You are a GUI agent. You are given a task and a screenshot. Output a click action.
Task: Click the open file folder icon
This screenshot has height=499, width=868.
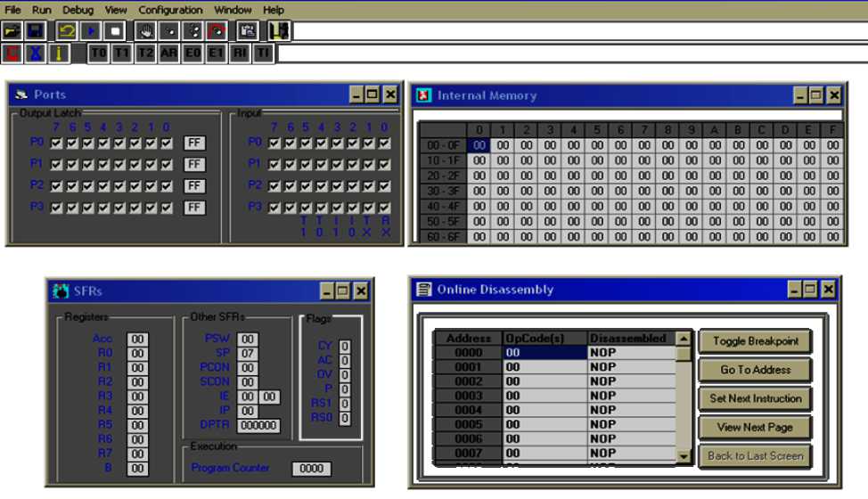[12, 31]
